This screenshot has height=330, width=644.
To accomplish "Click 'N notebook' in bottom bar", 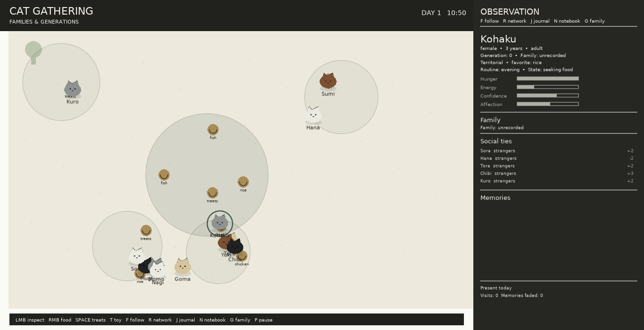I will point(213,320).
